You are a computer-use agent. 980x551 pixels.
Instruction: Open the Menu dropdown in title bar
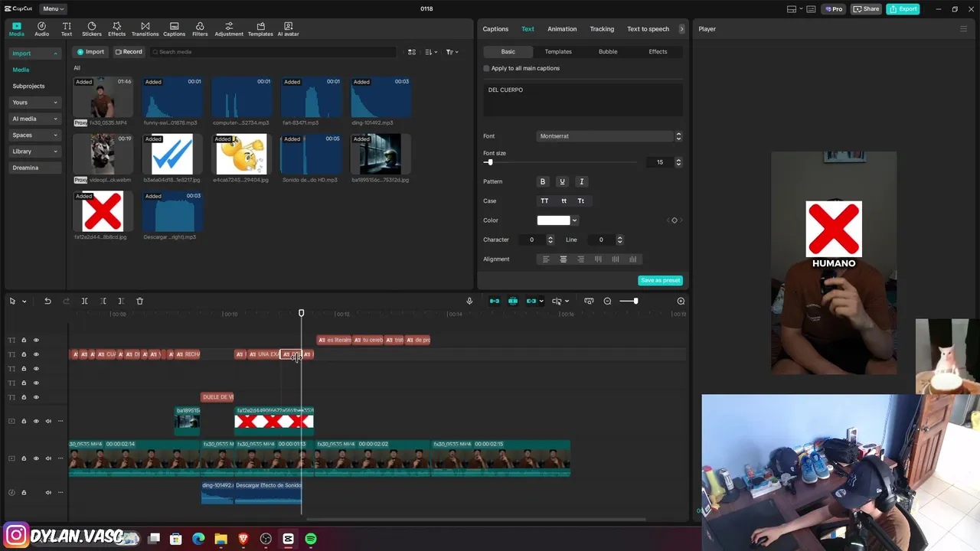(53, 8)
